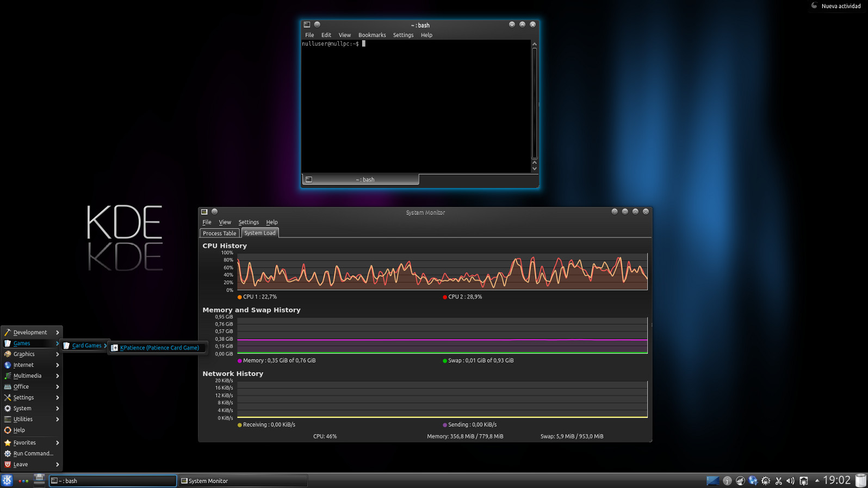
Task: Click the notifications info tray icon
Action: pyautogui.click(x=727, y=481)
